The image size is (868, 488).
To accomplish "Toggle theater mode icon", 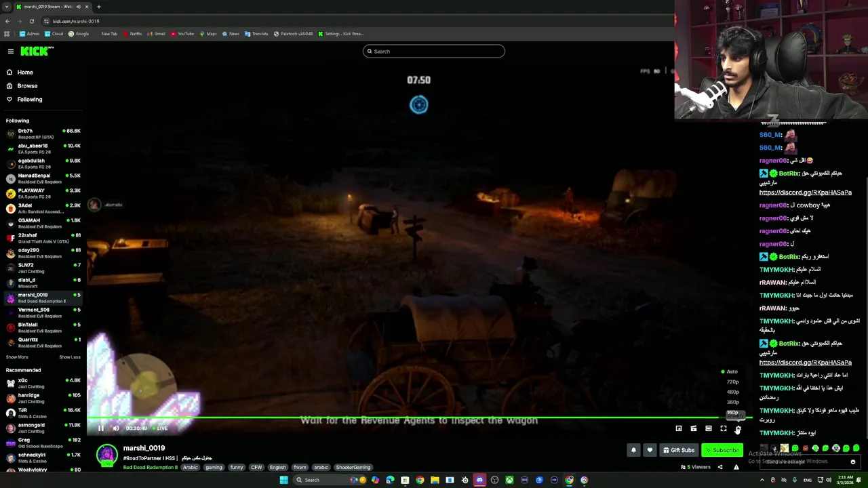I will 709,428.
